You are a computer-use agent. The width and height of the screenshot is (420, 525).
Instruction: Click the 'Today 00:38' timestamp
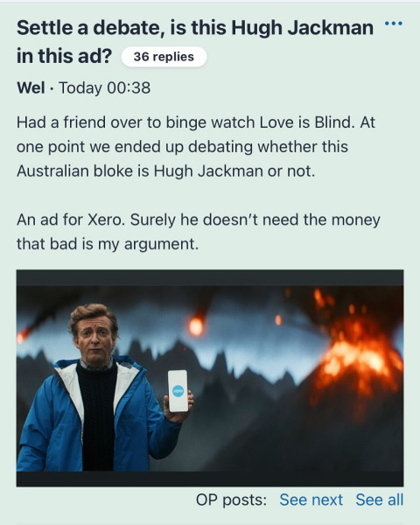[104, 87]
